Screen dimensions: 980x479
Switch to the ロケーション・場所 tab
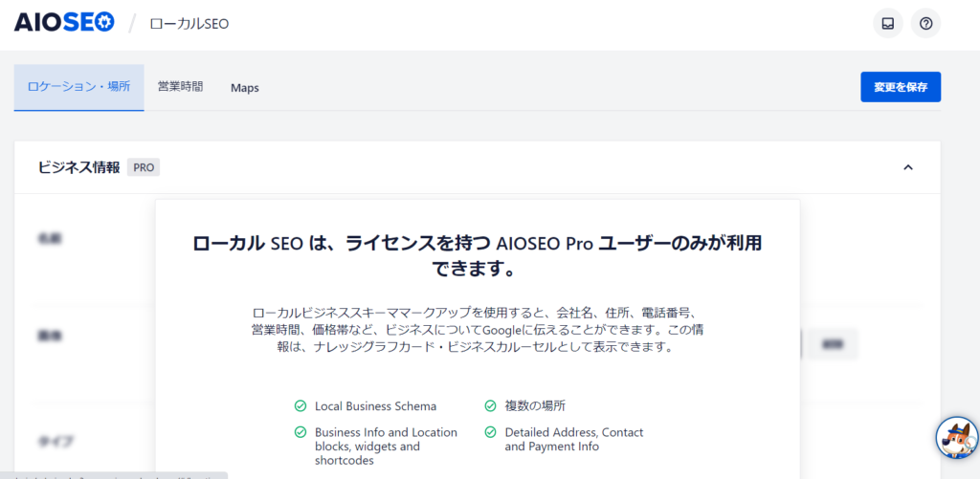[x=78, y=87]
